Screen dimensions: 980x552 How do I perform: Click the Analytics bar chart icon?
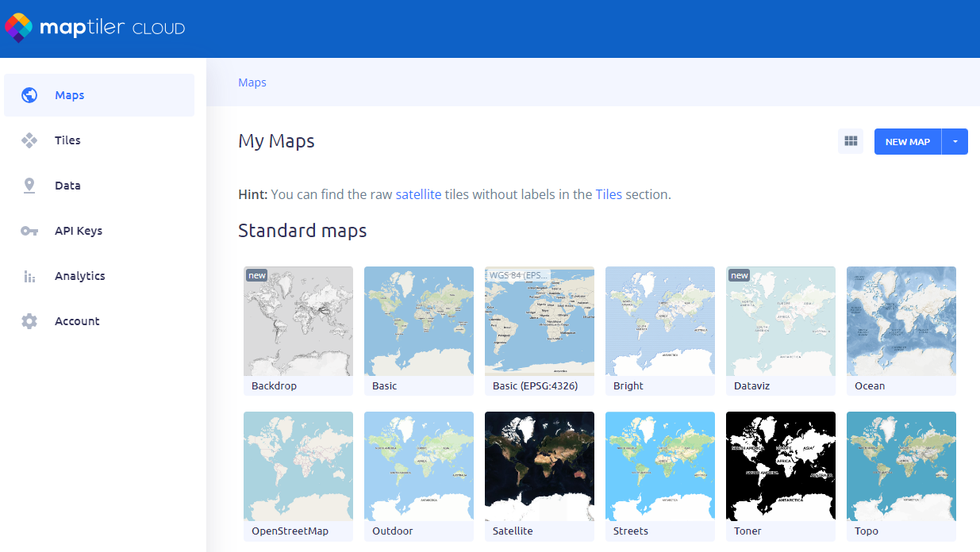click(29, 276)
